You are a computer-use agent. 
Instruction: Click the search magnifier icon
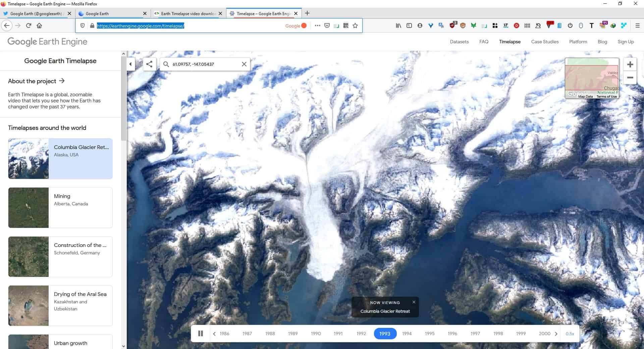click(x=166, y=64)
